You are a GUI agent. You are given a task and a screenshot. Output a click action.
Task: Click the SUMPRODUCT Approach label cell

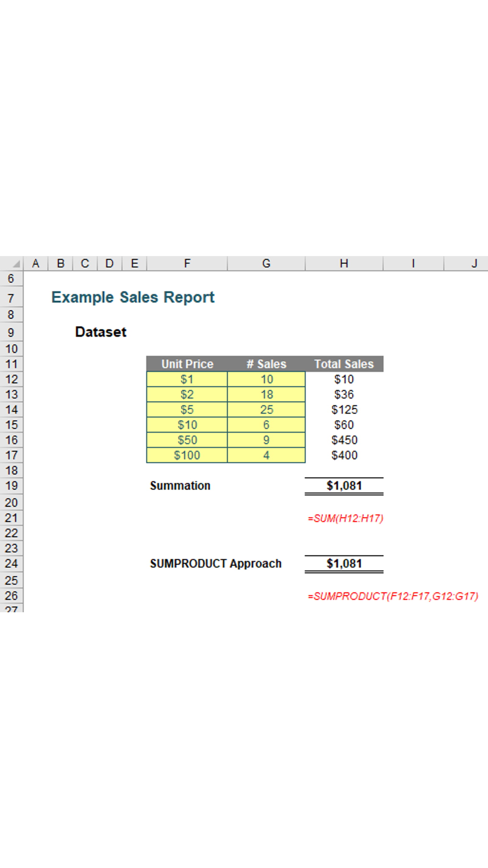[216, 562]
